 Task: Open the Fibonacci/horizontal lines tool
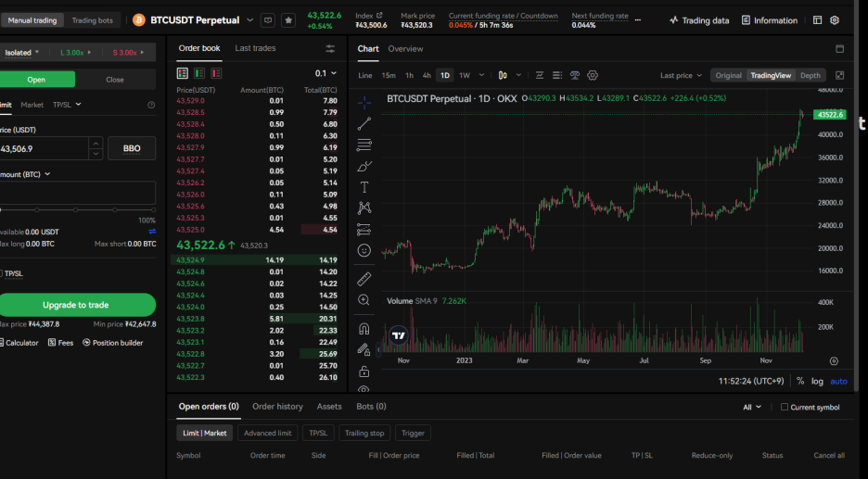pos(364,145)
